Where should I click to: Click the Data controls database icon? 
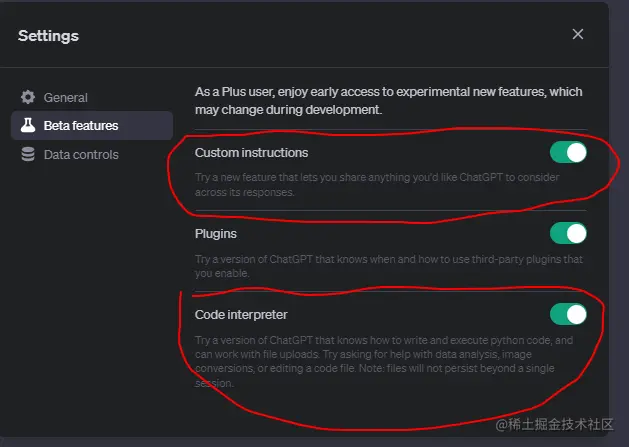tap(28, 155)
